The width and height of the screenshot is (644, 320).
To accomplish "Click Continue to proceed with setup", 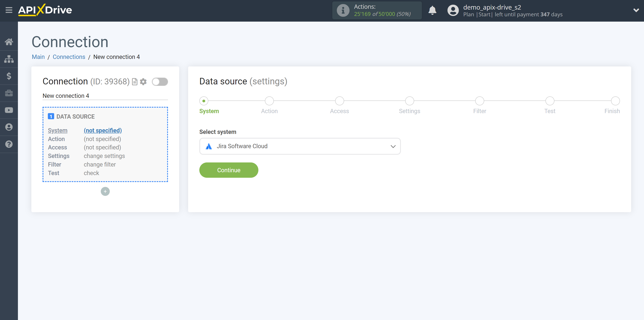I will click(x=229, y=170).
